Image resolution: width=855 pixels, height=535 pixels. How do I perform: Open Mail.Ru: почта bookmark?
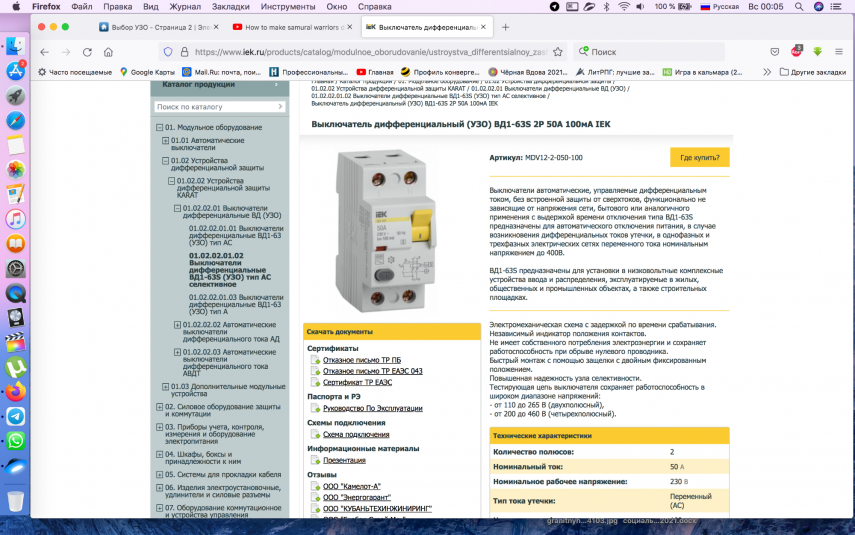(221, 72)
